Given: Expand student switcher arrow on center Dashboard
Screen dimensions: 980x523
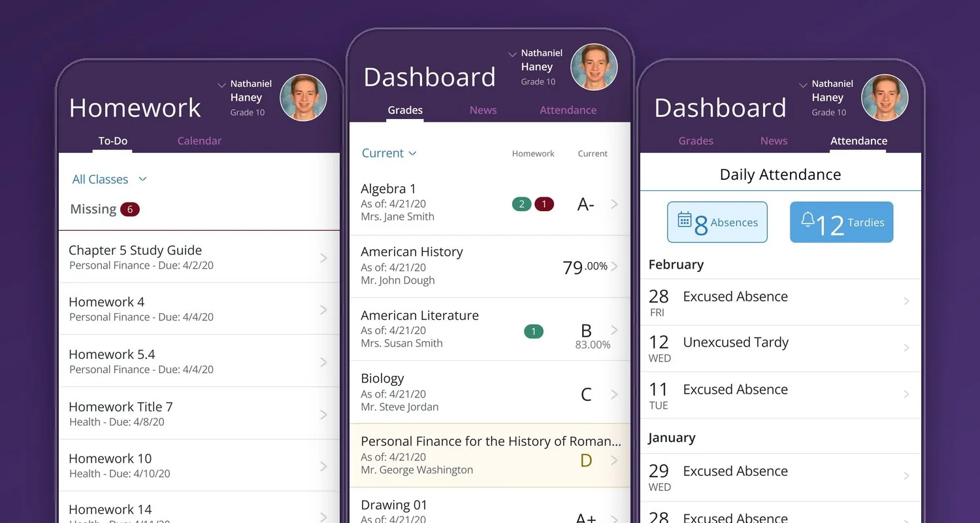Looking at the screenshot, I should point(512,54).
